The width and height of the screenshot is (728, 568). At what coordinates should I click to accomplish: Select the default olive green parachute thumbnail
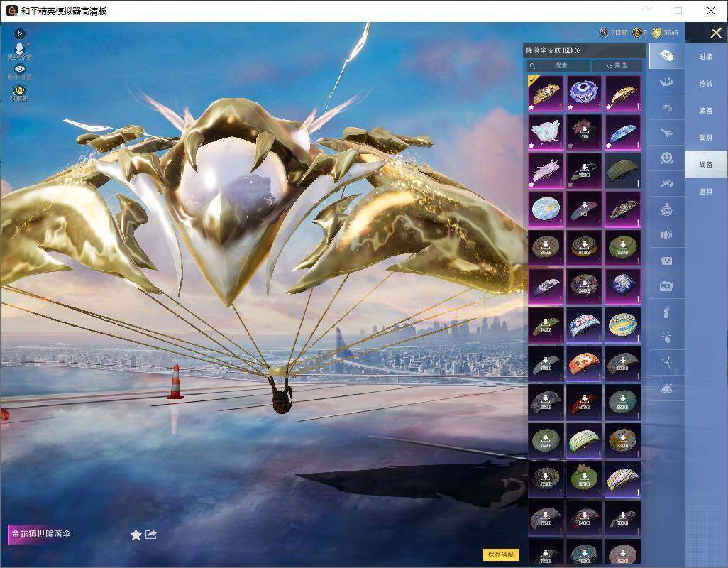(622, 171)
